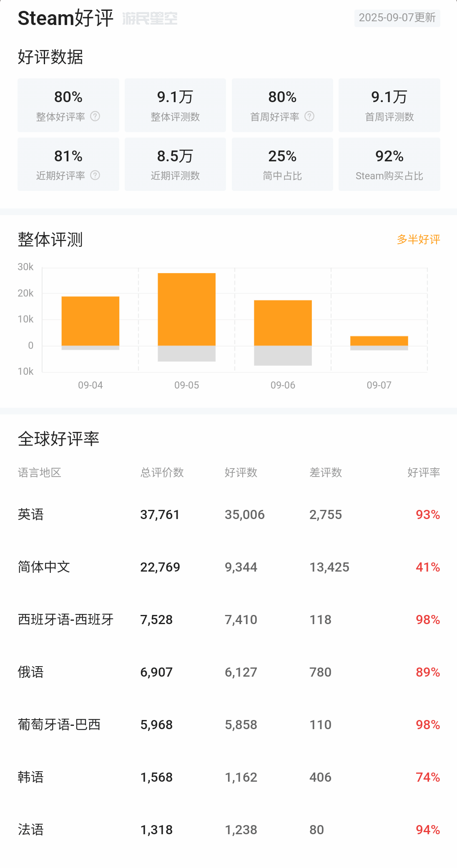
Task: Click the 总评价数 column header
Action: [162, 472]
